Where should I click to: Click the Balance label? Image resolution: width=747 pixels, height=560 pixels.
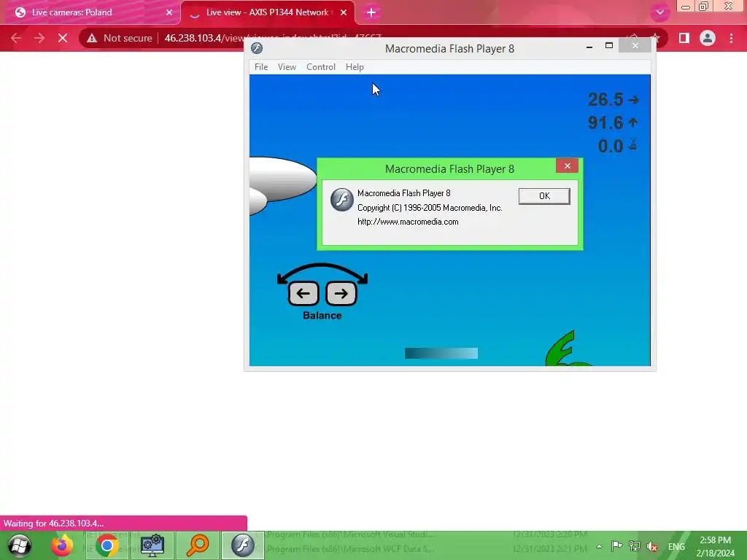pyautogui.click(x=322, y=315)
